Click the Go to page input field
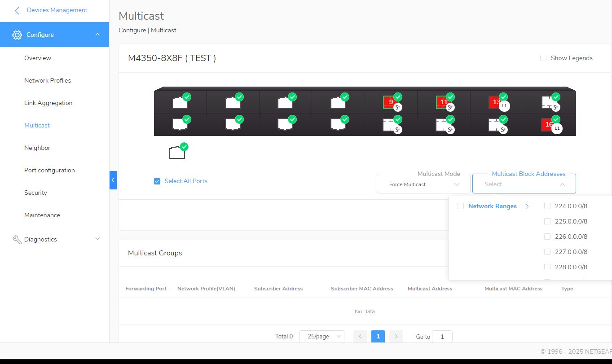This screenshot has height=364, width=612. pos(442,337)
